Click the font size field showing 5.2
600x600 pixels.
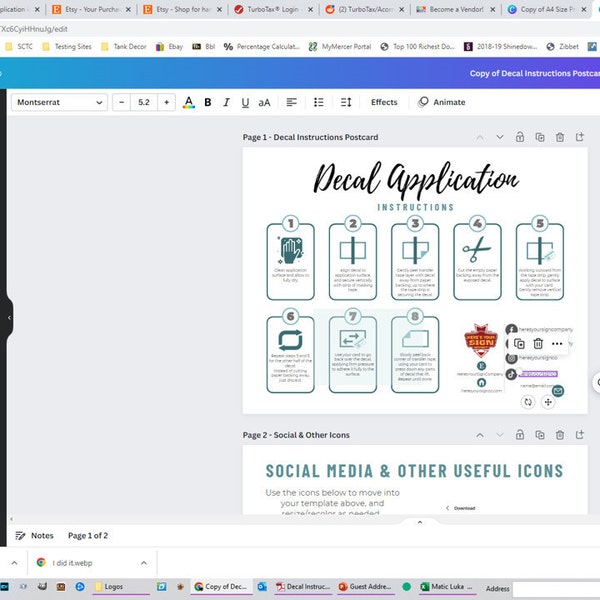point(144,102)
